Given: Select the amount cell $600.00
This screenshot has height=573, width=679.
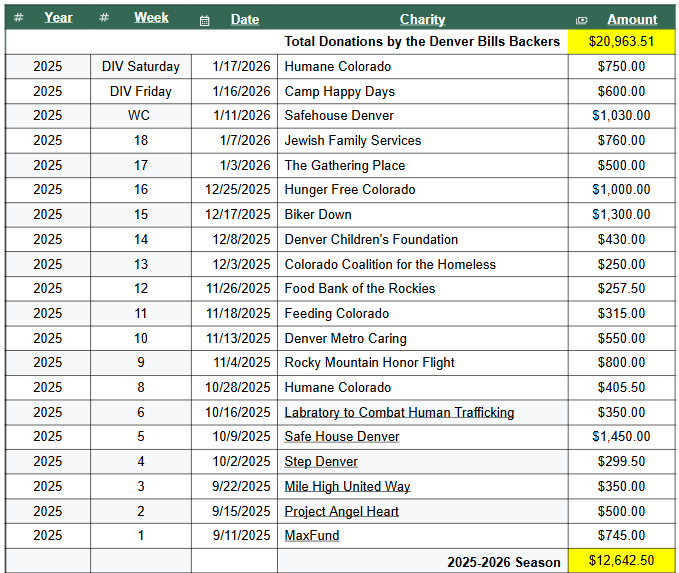Looking at the screenshot, I should (621, 91).
